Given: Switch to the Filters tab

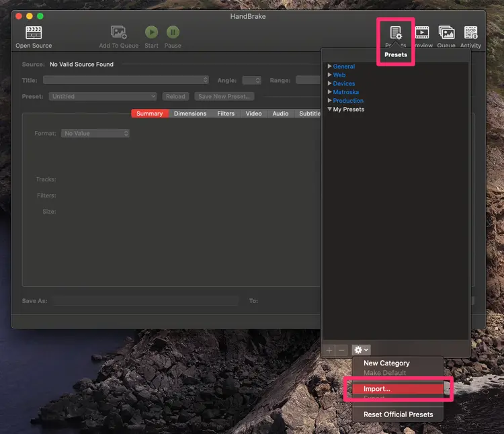Looking at the screenshot, I should click(x=226, y=114).
